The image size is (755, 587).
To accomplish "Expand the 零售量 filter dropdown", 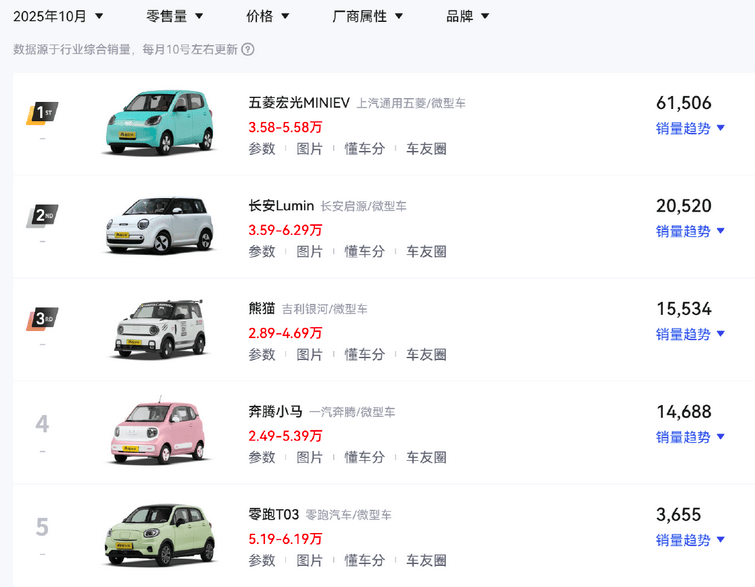I will (x=175, y=16).
